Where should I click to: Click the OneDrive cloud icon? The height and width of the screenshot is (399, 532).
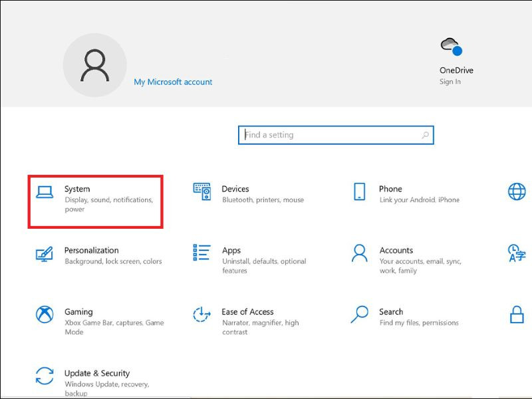(452, 47)
